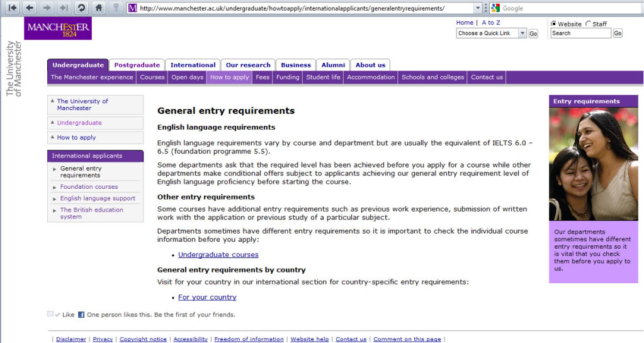Click Go next to Quick Link dropdown

533,34
